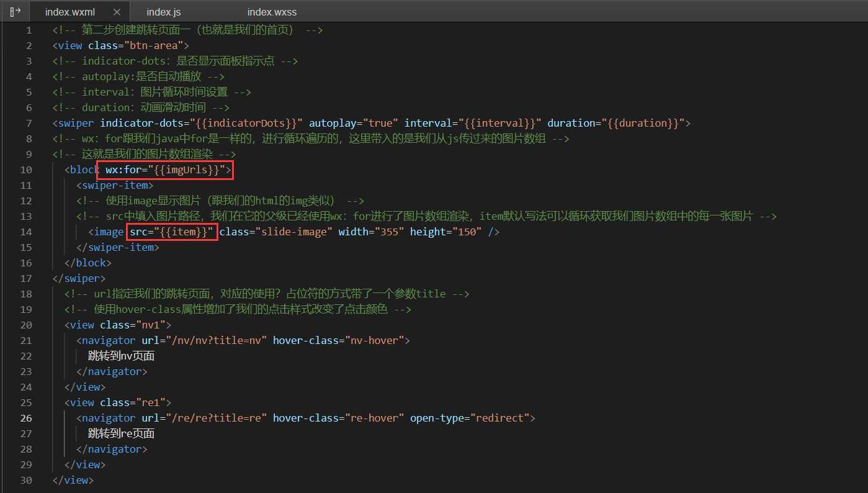This screenshot has height=493, width=868.
Task: Click the duration comment on line 6
Action: pos(141,107)
